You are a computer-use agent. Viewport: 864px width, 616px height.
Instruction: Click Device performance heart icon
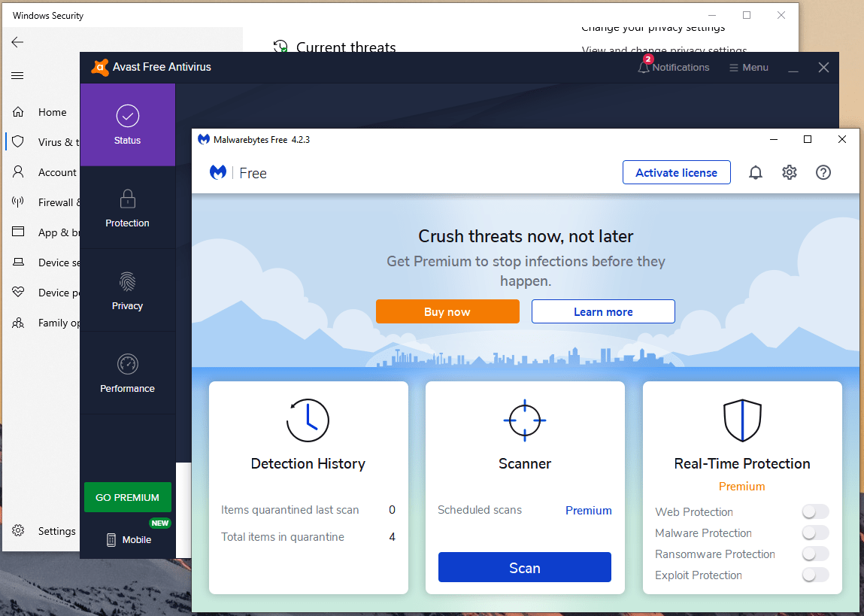point(18,292)
